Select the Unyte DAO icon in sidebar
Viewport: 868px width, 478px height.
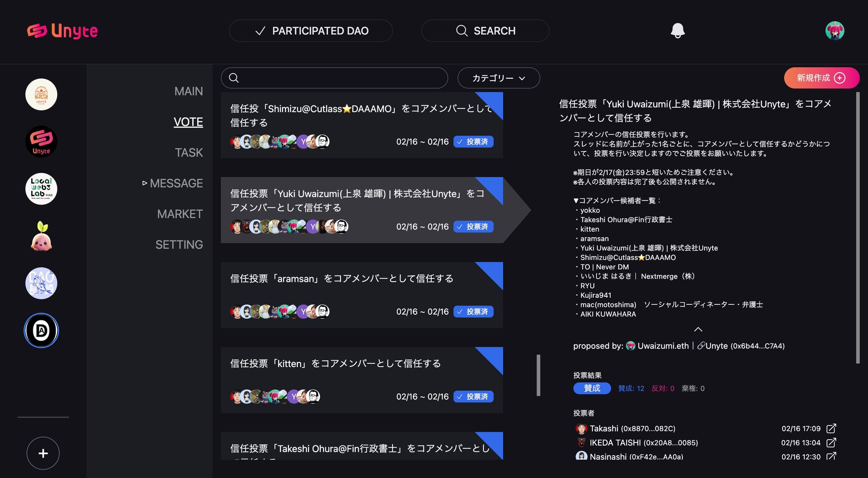click(x=41, y=142)
